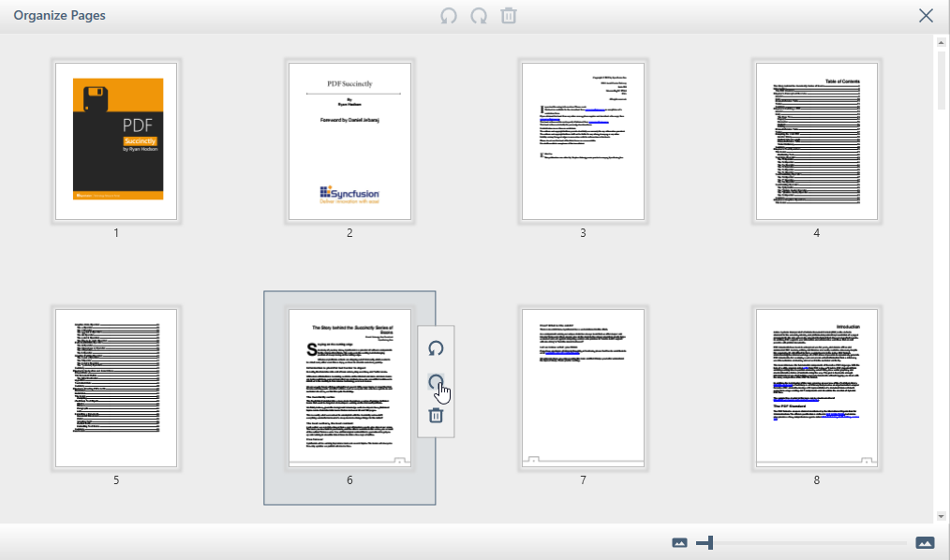Click the rotate counterclockwise icon in the top toolbar
Viewport: 950px width, 560px height.
coord(449,16)
